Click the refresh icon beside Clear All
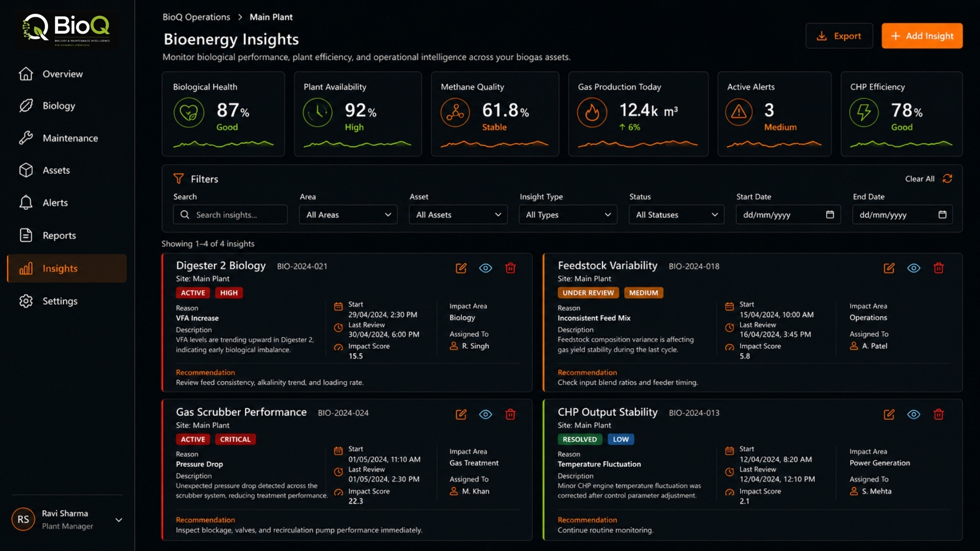980x551 pixels. pos(947,179)
